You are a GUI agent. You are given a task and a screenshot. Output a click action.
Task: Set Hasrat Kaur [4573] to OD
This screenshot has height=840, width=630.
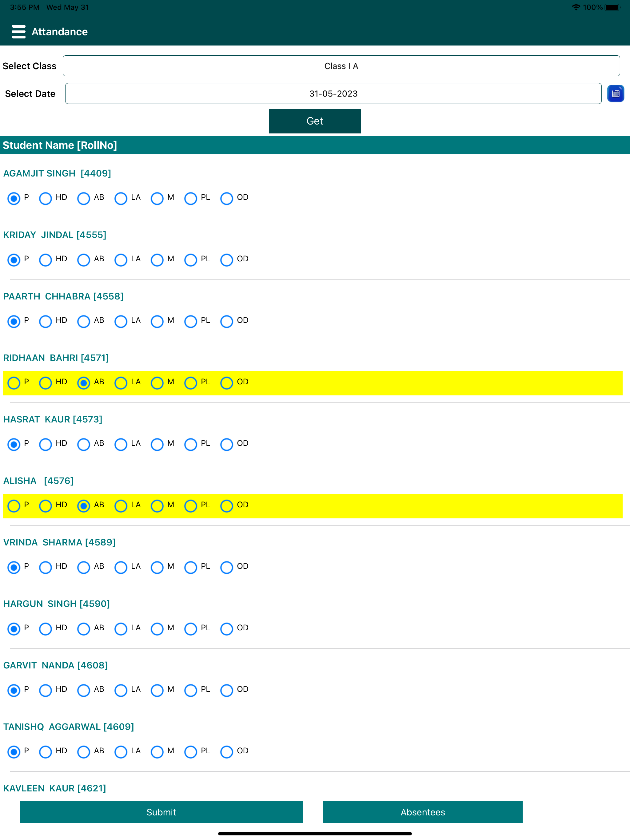click(x=226, y=444)
